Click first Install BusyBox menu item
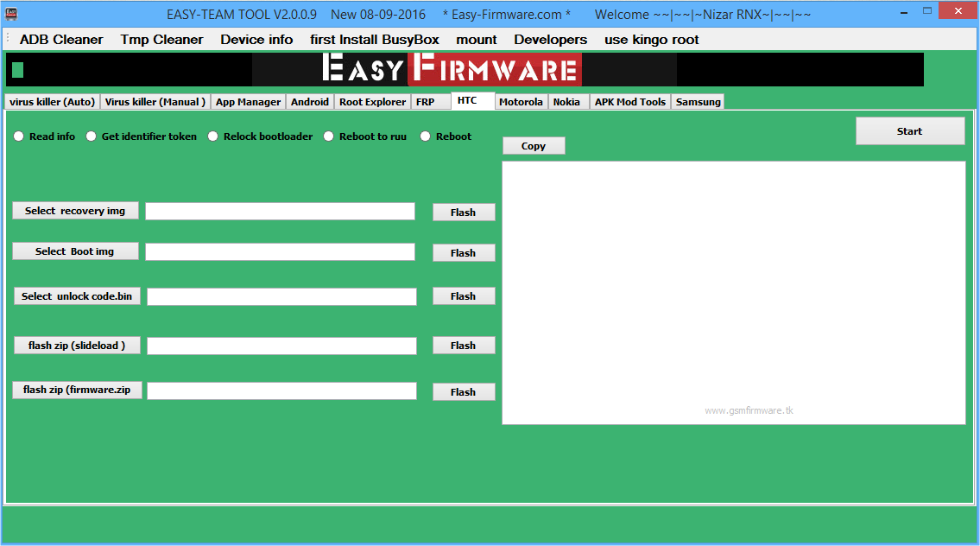980x546 pixels. (x=375, y=40)
